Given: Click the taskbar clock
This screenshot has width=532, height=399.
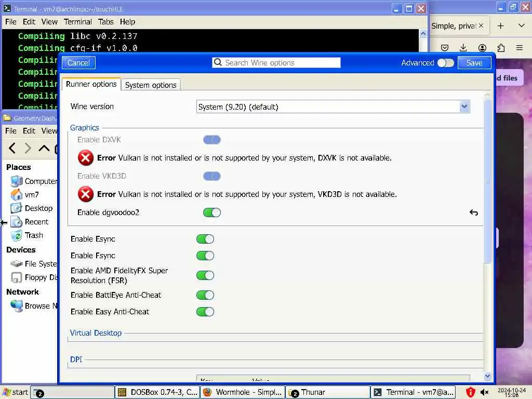Looking at the screenshot, I should pyautogui.click(x=512, y=392).
